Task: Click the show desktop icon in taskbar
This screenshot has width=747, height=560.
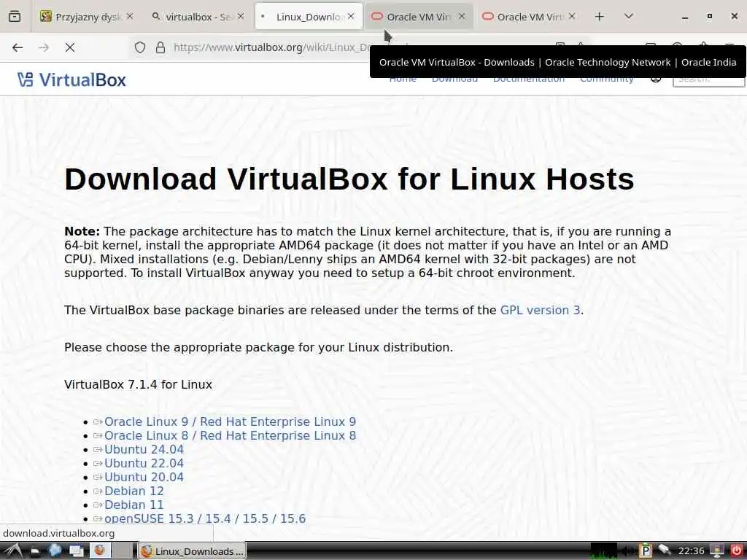Action: click(36, 551)
